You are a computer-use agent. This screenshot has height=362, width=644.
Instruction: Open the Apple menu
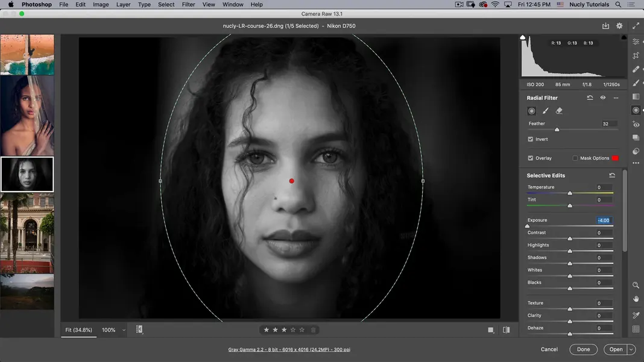11,4
